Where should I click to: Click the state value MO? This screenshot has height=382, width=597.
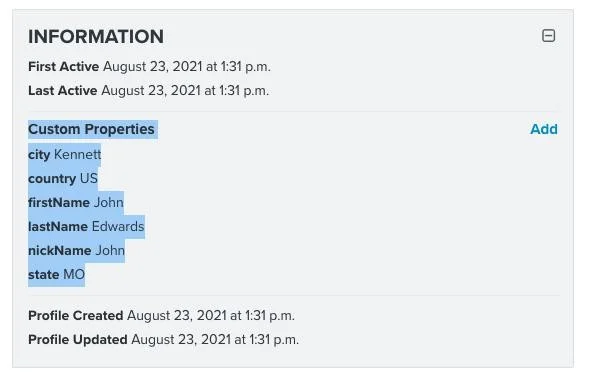click(x=74, y=275)
